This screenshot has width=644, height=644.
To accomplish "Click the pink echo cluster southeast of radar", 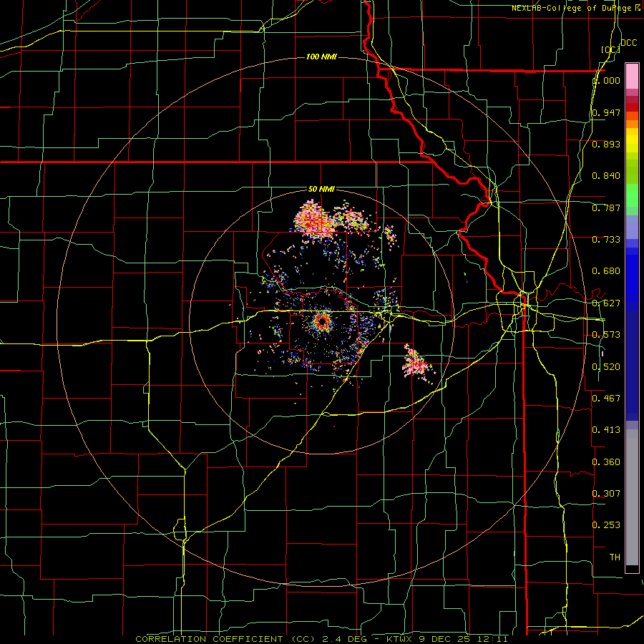I will (417, 363).
